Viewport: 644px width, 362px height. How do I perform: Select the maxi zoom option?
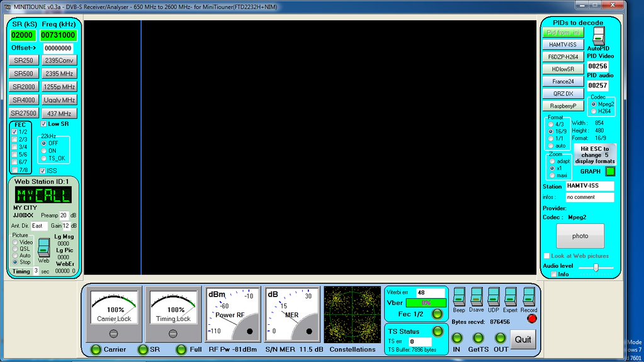click(553, 176)
